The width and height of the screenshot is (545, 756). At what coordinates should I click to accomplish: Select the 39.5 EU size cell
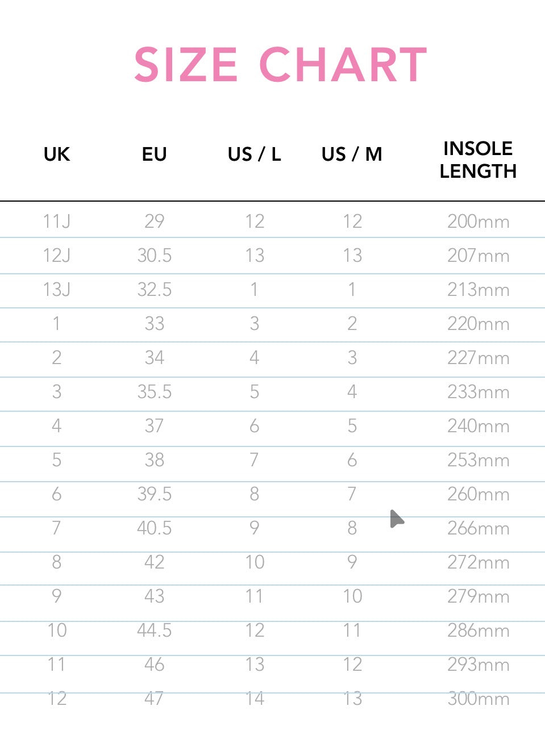(154, 494)
